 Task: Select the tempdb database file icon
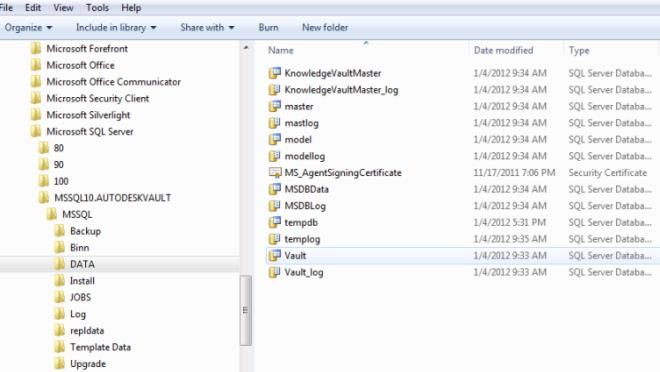(x=274, y=222)
